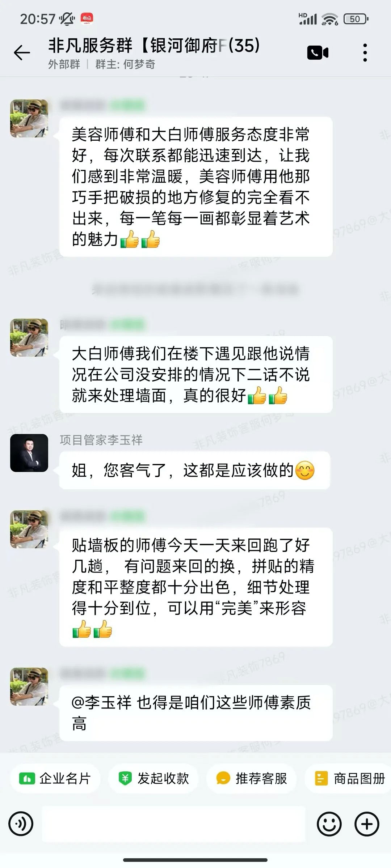Switch to voice message input

21,824
